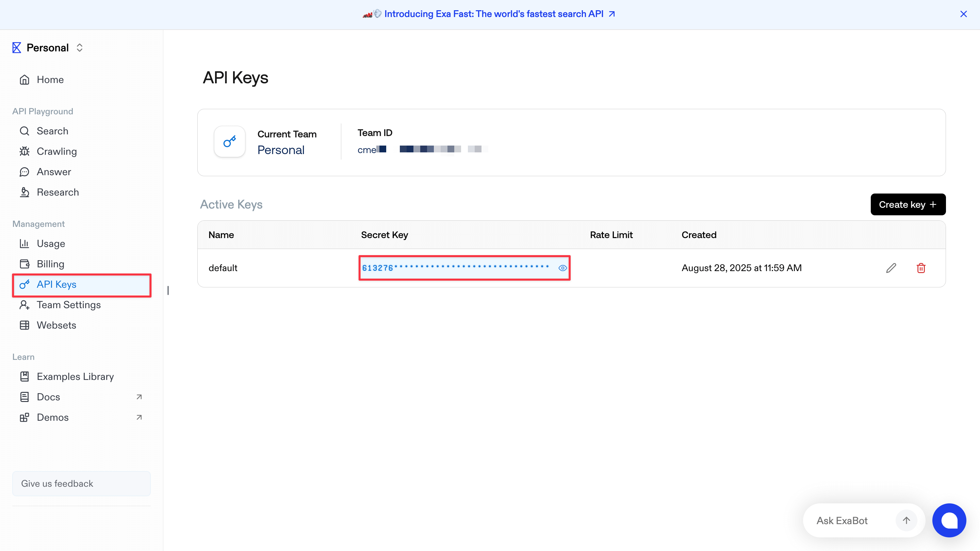Screen dimensions: 980x551
Task: Click the Exa logo next to Personal
Action: (x=16, y=47)
